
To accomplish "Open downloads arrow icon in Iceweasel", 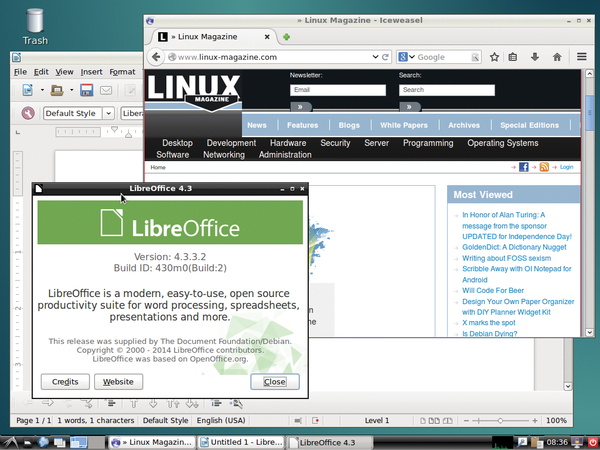I will pyautogui.click(x=535, y=57).
